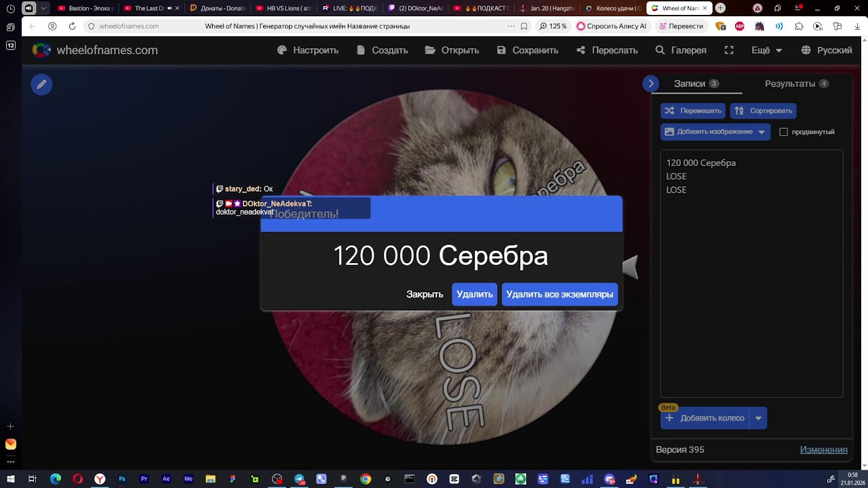Switch to the Записи tab
This screenshot has height=488, width=868.
click(696, 83)
